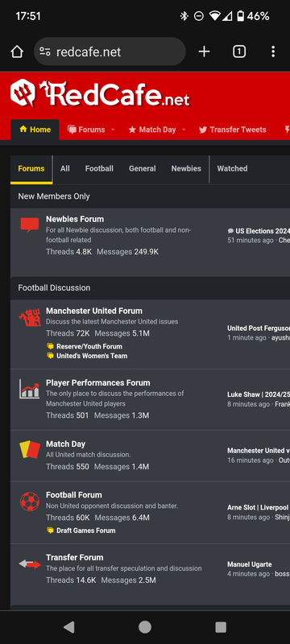Tap the Manchester United devil crest icon
The width and height of the screenshot is (290, 644).
30,316
